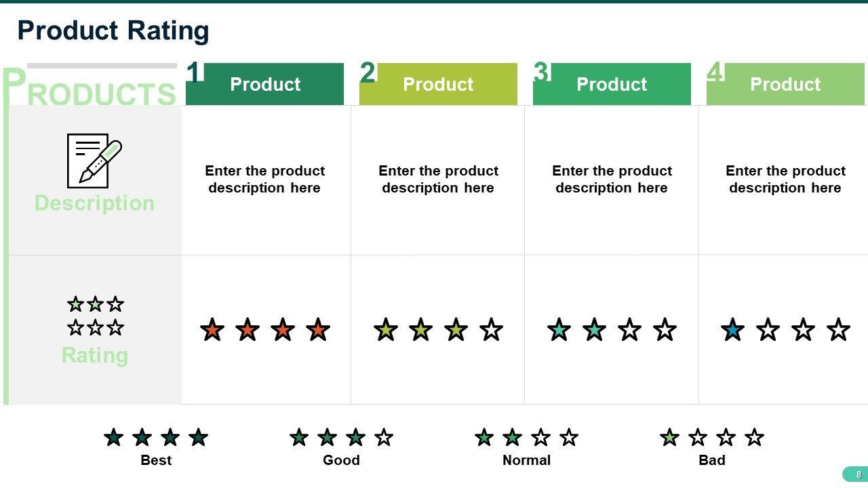This screenshot has width=868, height=488.
Task: Click the first orange star for Product 1
Action: tap(212, 330)
